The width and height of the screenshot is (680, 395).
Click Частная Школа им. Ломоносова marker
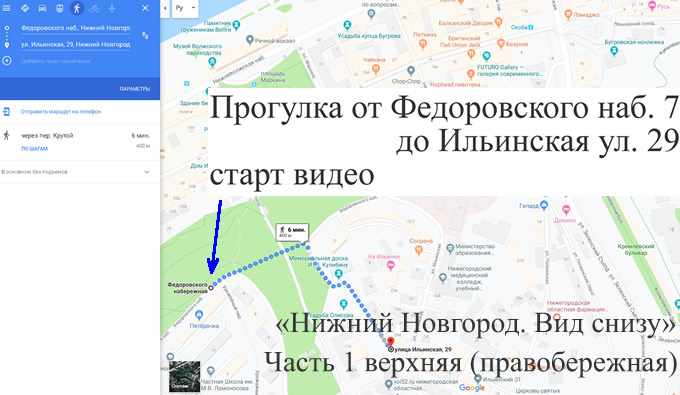pyautogui.click(x=210, y=371)
